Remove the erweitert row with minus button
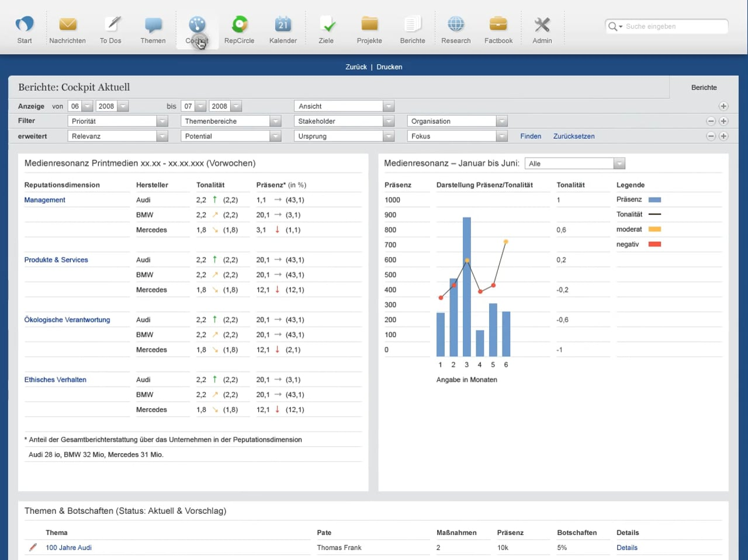Image resolution: width=748 pixels, height=560 pixels. coord(711,137)
